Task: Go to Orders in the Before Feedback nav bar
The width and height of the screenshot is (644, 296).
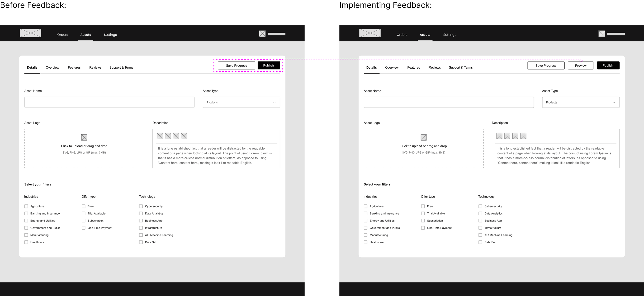Action: 62,35
